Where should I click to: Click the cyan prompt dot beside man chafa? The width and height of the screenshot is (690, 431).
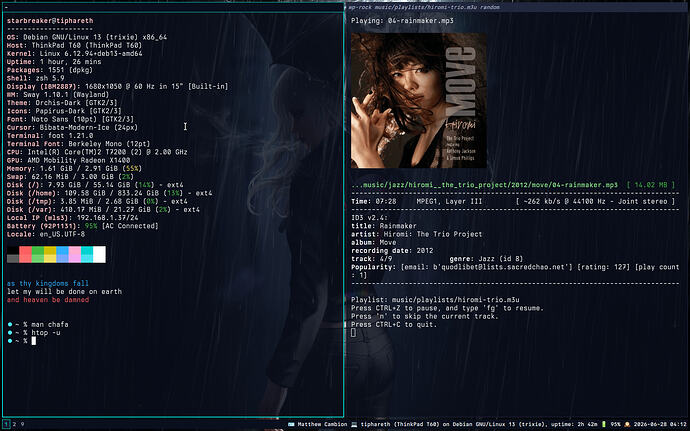tap(10, 324)
